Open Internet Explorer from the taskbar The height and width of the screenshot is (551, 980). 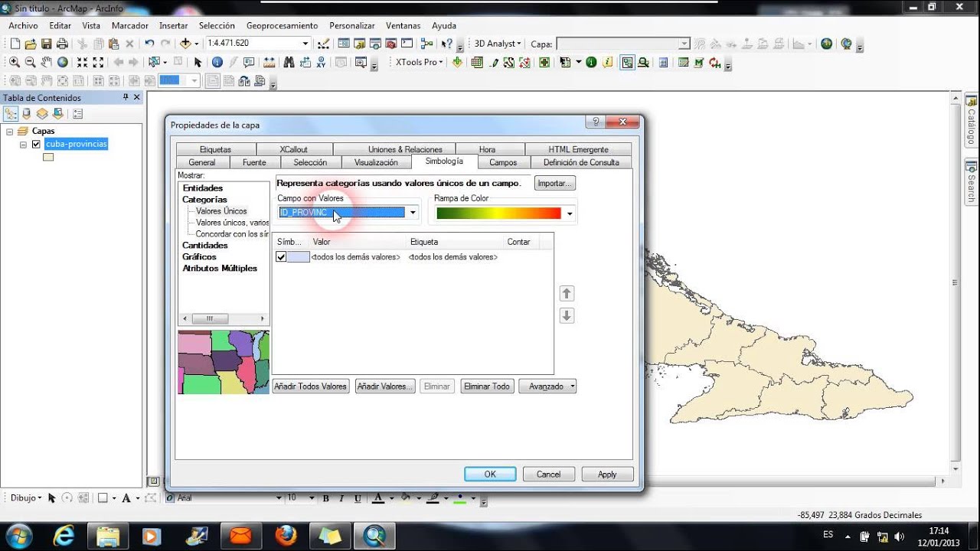(x=64, y=535)
